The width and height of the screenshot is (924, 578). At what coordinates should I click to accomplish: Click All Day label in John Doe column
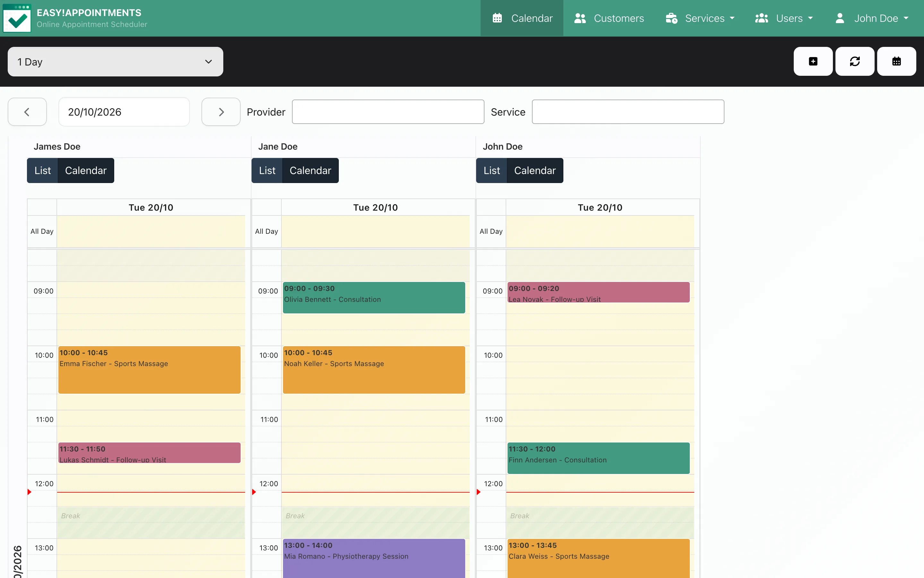coord(491,231)
